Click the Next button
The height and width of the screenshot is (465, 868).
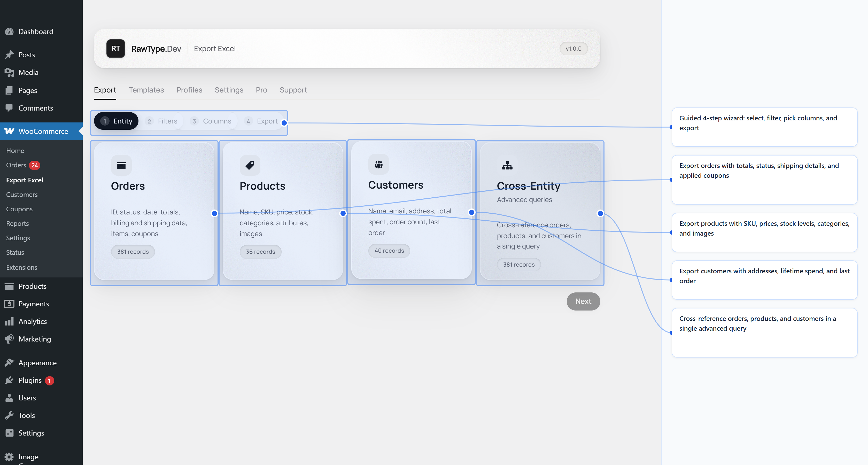[583, 301]
